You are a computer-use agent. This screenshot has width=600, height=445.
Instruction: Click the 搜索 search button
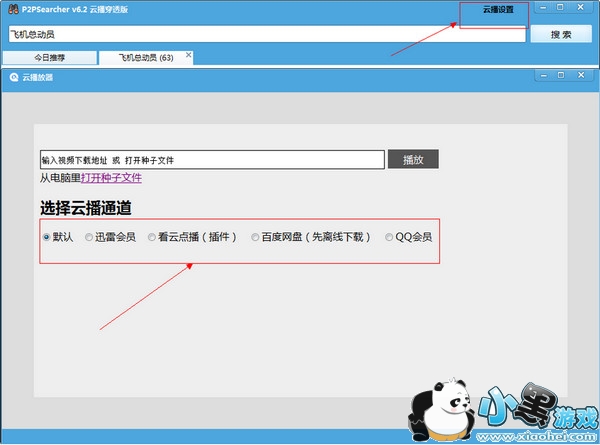[561, 34]
